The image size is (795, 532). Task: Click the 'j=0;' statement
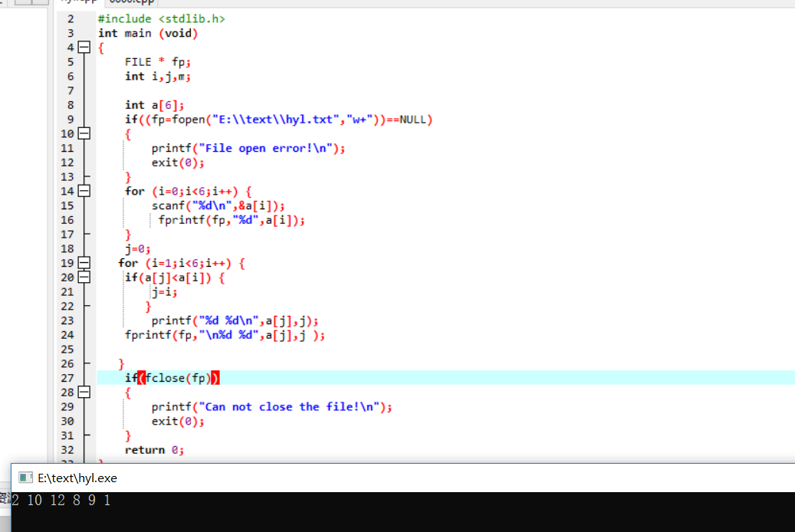[137, 248]
